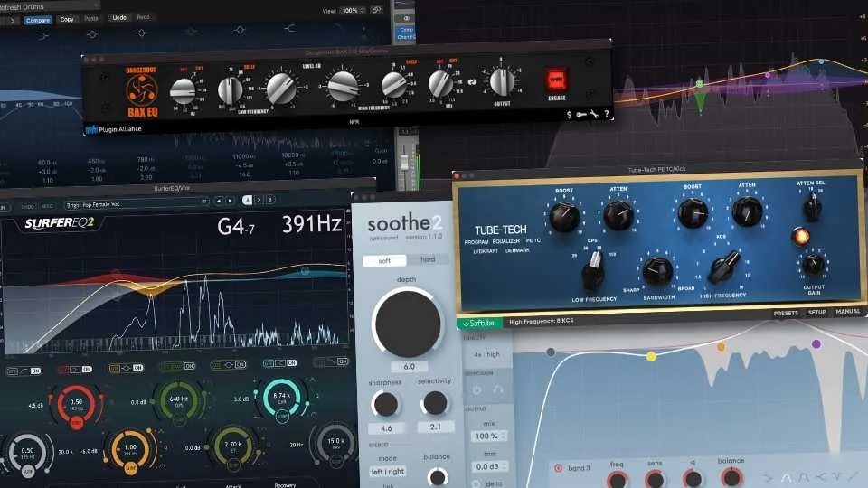
Task: Click the dollar sign icon in BAX EQ
Action: [x=569, y=115]
